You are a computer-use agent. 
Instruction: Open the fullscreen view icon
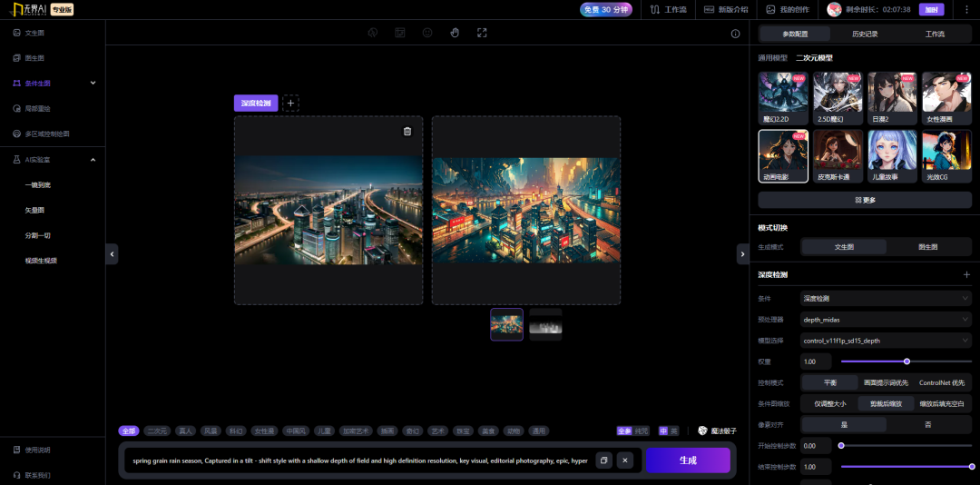(x=482, y=33)
